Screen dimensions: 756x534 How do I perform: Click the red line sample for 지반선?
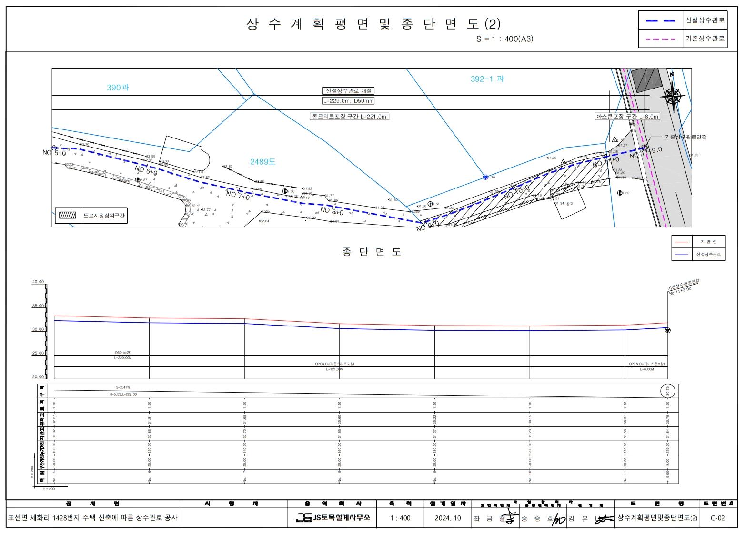click(682, 242)
